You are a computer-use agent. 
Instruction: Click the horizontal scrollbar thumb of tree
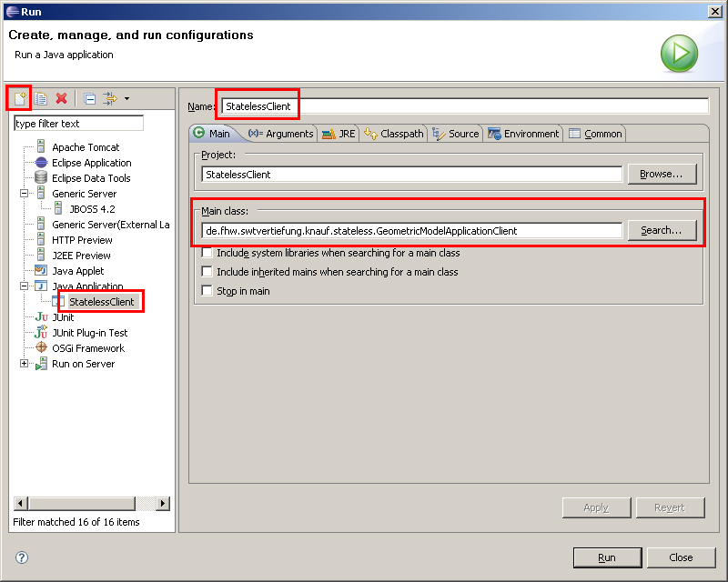pos(82,503)
